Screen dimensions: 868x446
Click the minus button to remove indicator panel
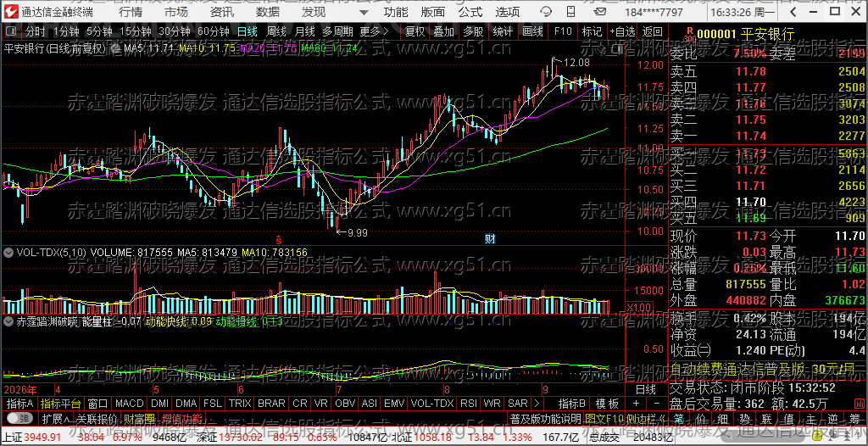coord(657,404)
